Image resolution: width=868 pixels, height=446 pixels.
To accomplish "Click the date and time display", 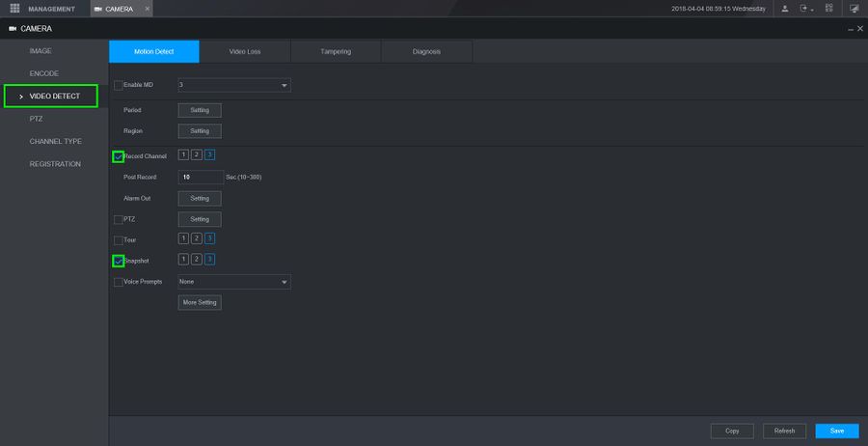I will point(719,9).
